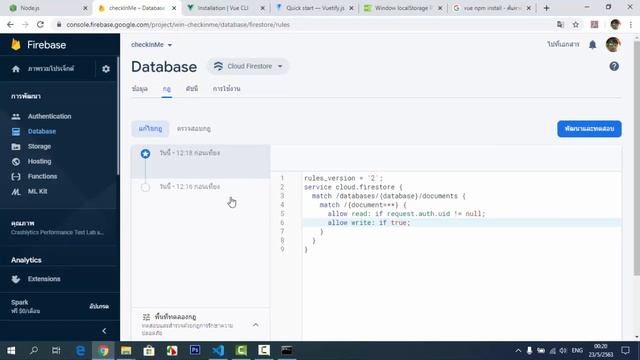Reload the page
Screen dimensions: 640x360
tap(40, 24)
